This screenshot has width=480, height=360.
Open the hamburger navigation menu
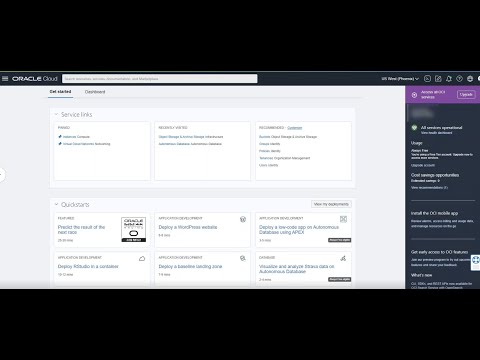point(5,79)
